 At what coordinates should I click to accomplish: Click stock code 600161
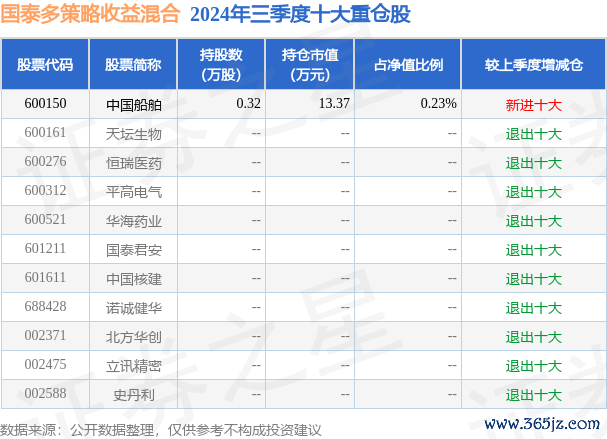click(45, 133)
